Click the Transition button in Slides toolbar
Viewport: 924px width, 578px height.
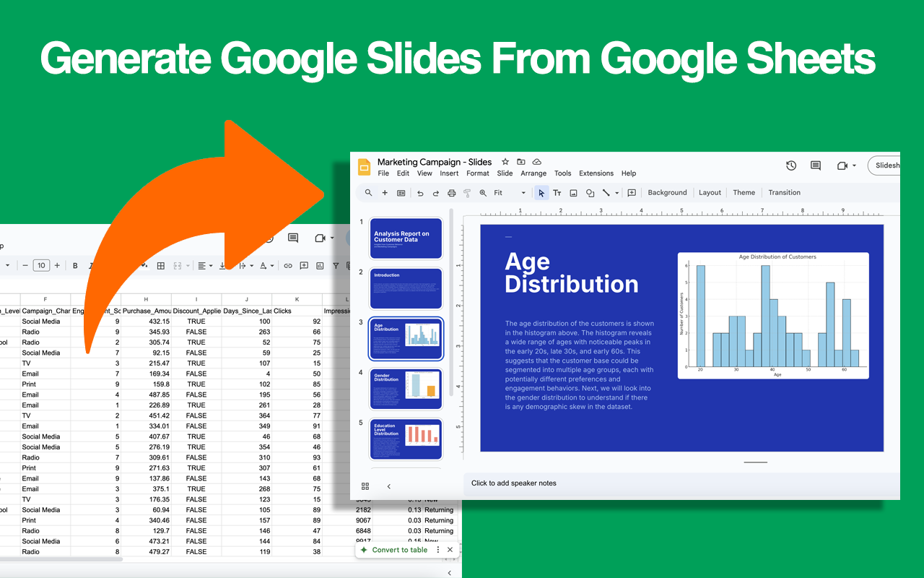coord(784,193)
